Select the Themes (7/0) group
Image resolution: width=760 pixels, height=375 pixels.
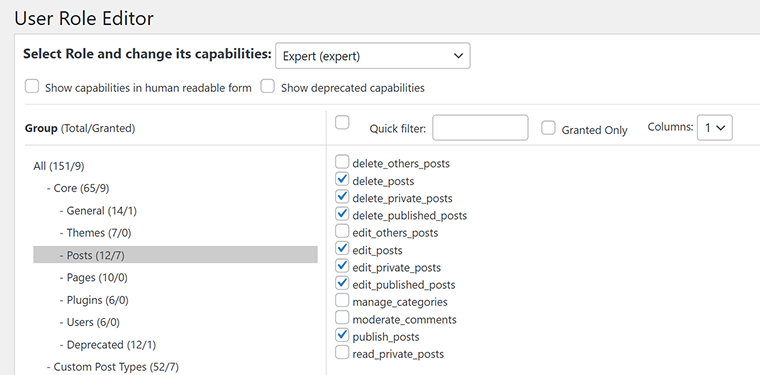click(95, 233)
